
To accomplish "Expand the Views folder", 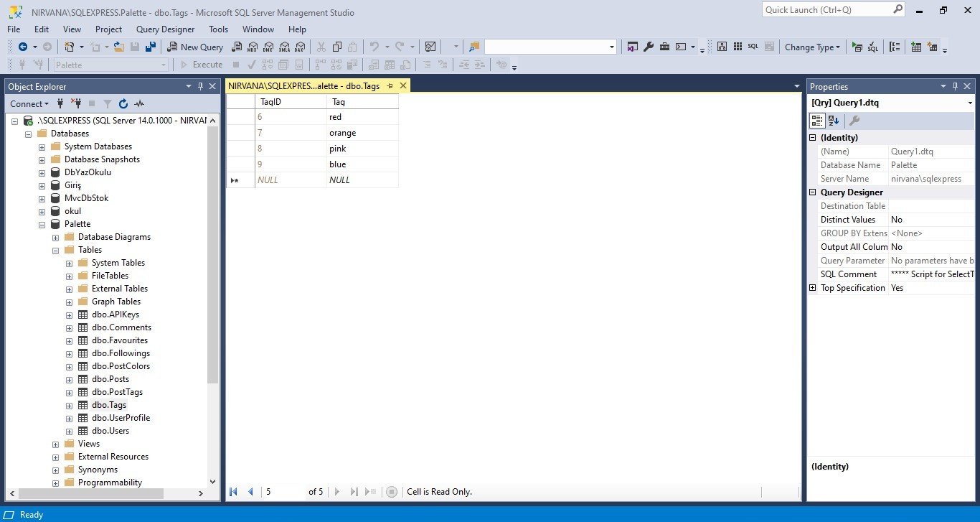I will pyautogui.click(x=56, y=444).
